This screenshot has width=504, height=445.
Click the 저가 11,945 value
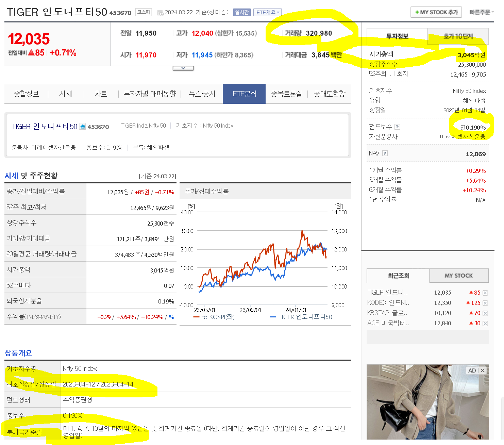coord(202,55)
